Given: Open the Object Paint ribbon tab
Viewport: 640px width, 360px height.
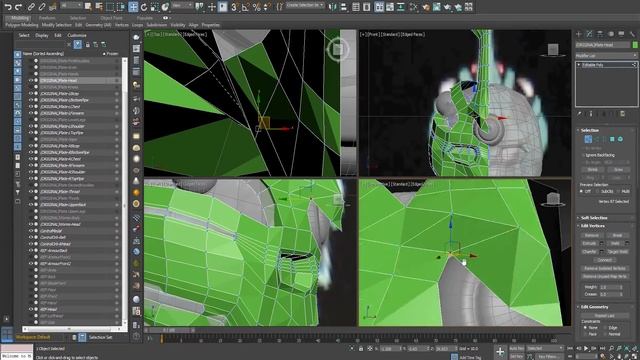Looking at the screenshot, I should pyautogui.click(x=111, y=18).
